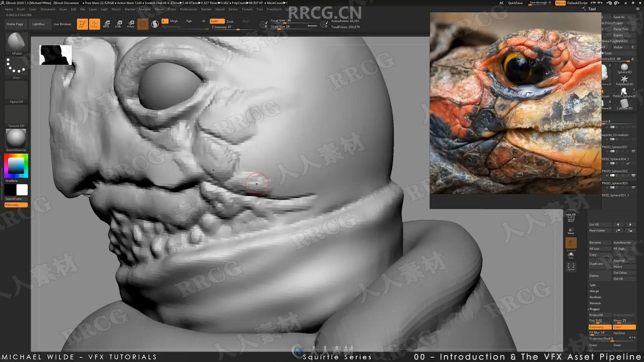Screen dimensions: 644x362
Task: Open the Preferences menu
Action: click(x=188, y=9)
